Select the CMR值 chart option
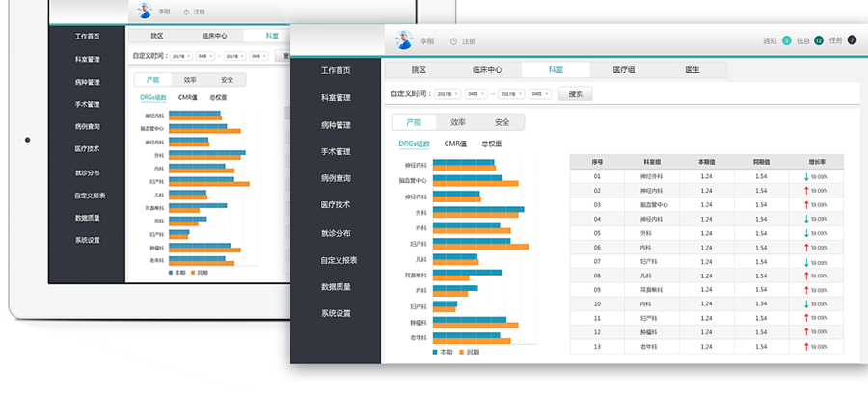The image size is (868, 394). point(455,144)
